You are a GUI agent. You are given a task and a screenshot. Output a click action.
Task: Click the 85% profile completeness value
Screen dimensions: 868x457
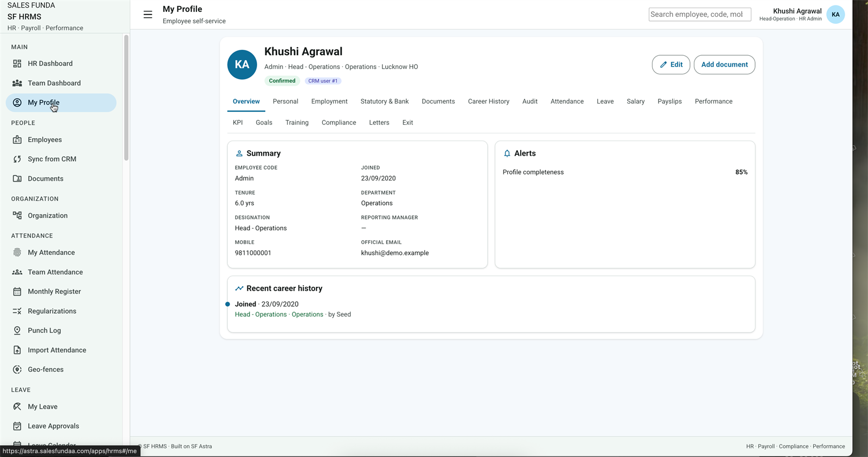pyautogui.click(x=742, y=172)
